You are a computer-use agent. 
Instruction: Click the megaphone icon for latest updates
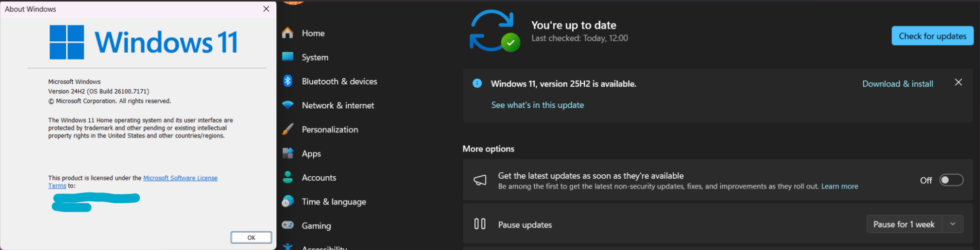pos(480,180)
